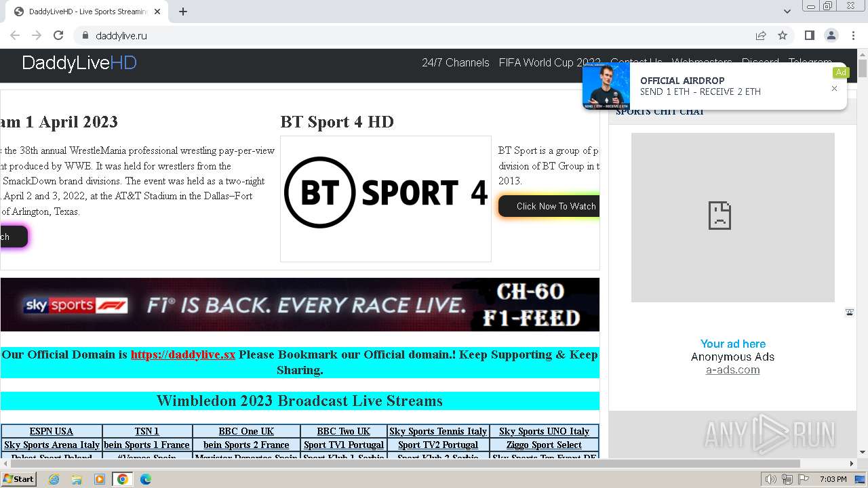Open Ziggo Sport Select link
This screenshot has width=868, height=488.
(544, 445)
